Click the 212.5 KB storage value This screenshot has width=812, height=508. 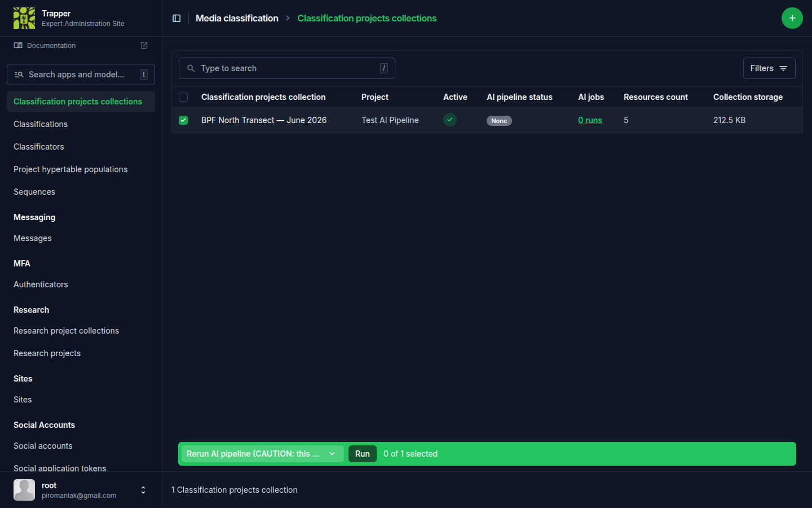pyautogui.click(x=729, y=120)
